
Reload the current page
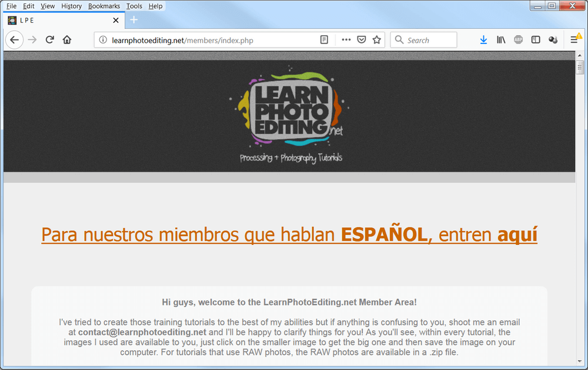[x=49, y=40]
